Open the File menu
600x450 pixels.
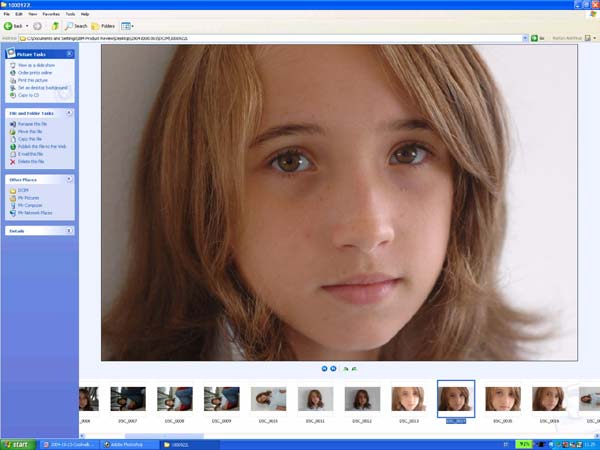(7, 14)
